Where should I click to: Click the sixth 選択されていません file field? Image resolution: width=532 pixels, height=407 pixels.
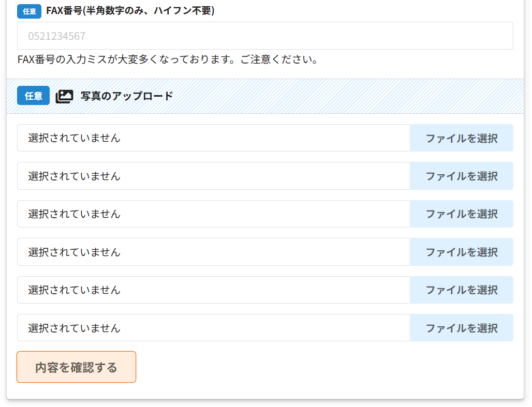[213, 328]
